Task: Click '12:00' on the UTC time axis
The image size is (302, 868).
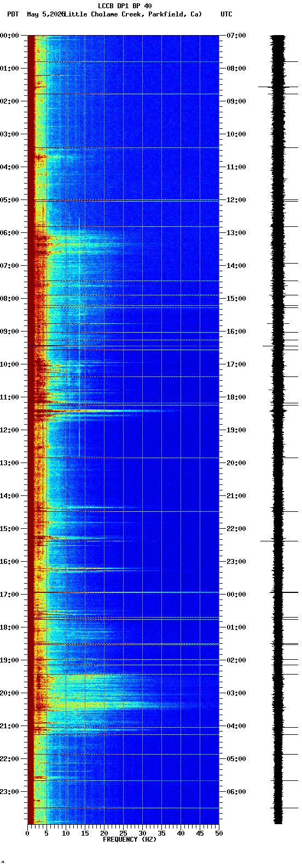Action: point(236,200)
